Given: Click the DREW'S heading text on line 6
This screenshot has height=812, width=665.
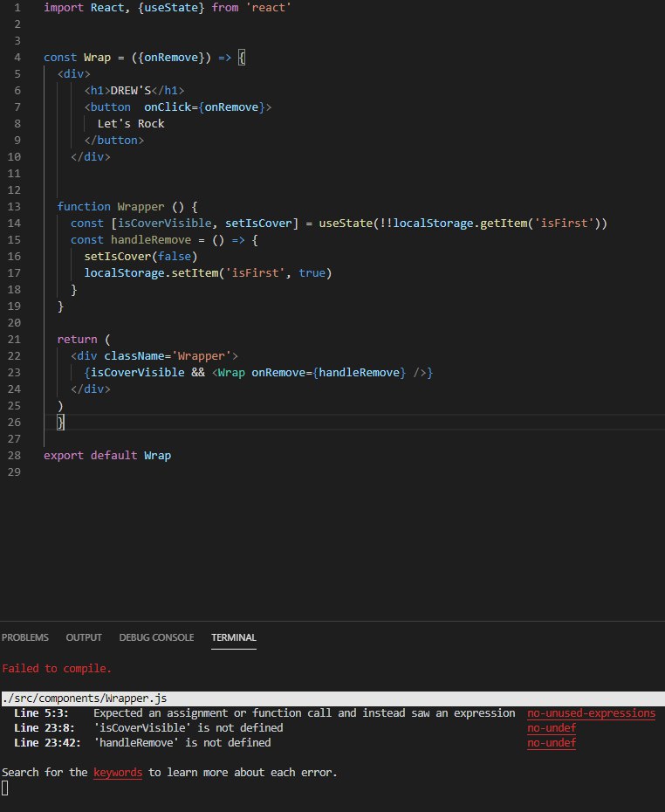Looking at the screenshot, I should (x=130, y=91).
